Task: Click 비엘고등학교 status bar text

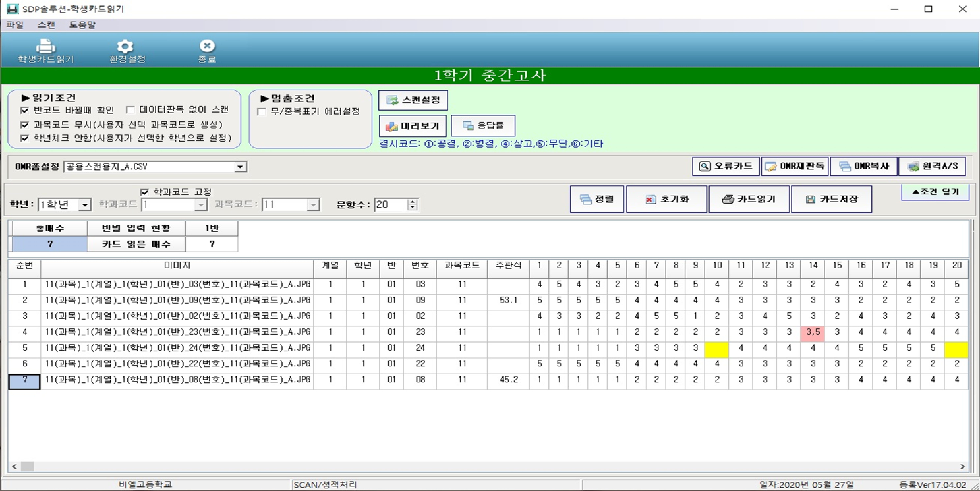Action: click(x=145, y=485)
